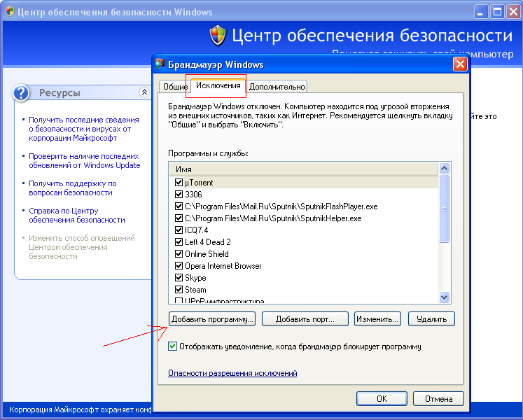The height and width of the screenshot is (420, 523).
Task: Select the Skype list entry
Action: (x=195, y=278)
